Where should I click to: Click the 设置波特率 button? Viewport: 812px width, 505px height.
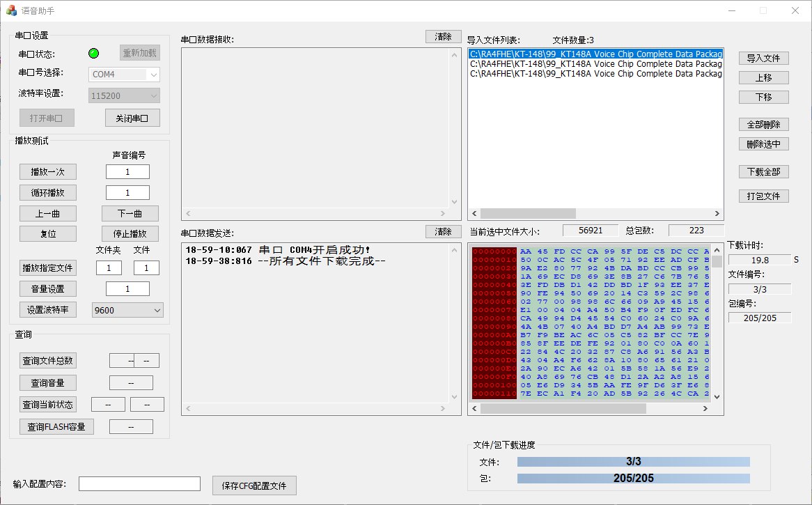pyautogui.click(x=47, y=310)
